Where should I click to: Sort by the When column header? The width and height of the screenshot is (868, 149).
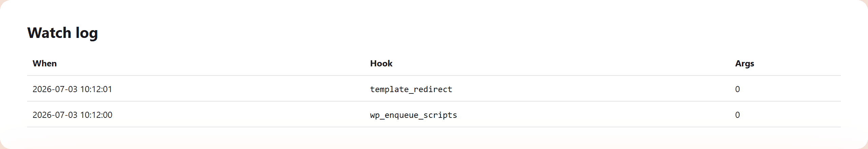[45, 63]
